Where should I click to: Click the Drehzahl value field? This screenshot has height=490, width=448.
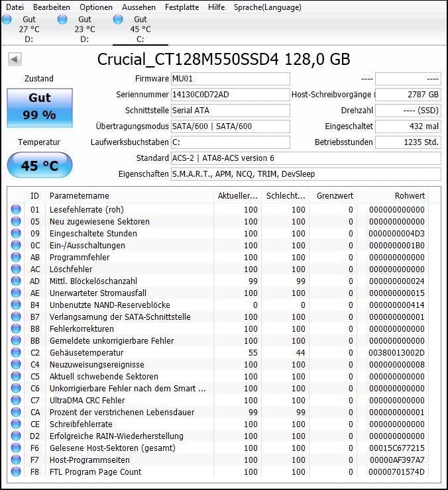click(408, 111)
